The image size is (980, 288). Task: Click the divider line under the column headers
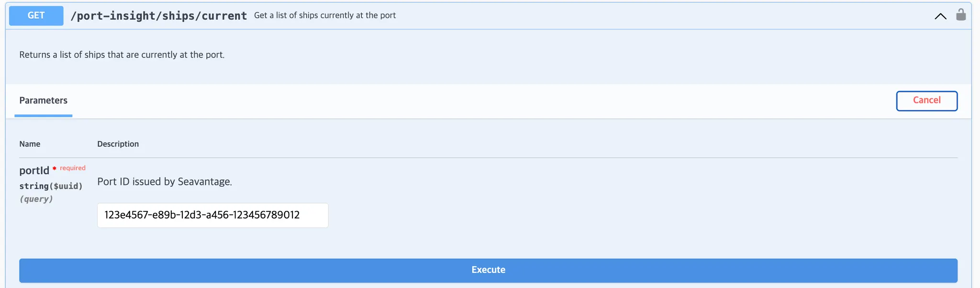[488, 157]
